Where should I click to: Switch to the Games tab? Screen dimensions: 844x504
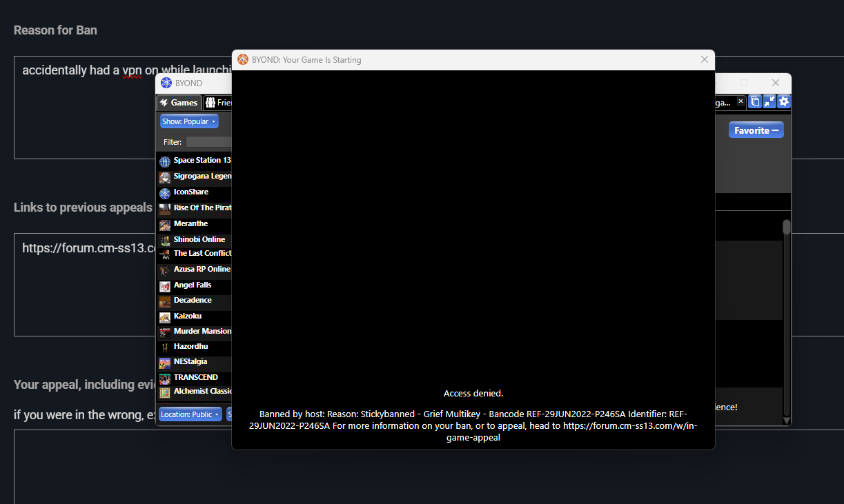(x=179, y=103)
